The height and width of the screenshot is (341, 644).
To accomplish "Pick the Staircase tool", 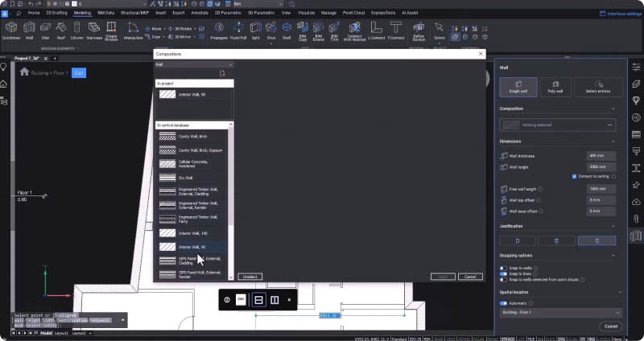I will click(x=94, y=31).
